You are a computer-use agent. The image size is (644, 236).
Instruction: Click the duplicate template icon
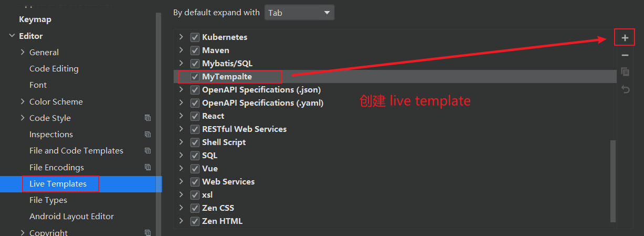pos(625,72)
